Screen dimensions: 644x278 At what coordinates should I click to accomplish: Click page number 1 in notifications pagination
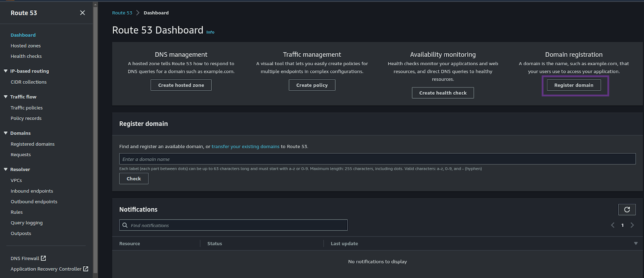(x=622, y=225)
